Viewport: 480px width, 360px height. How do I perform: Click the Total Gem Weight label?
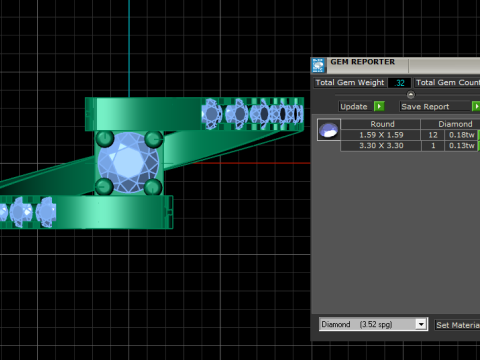click(350, 83)
